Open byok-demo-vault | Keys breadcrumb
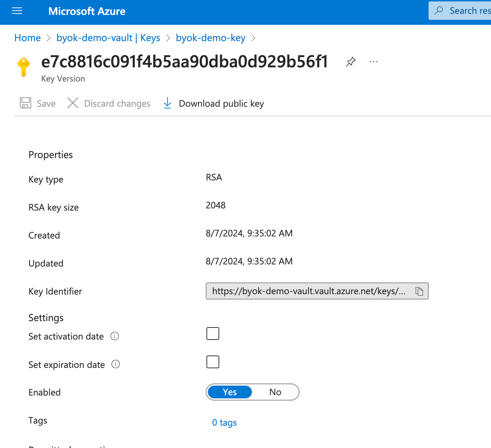Screen dimensions: 491x448 pyautogui.click(x=108, y=38)
